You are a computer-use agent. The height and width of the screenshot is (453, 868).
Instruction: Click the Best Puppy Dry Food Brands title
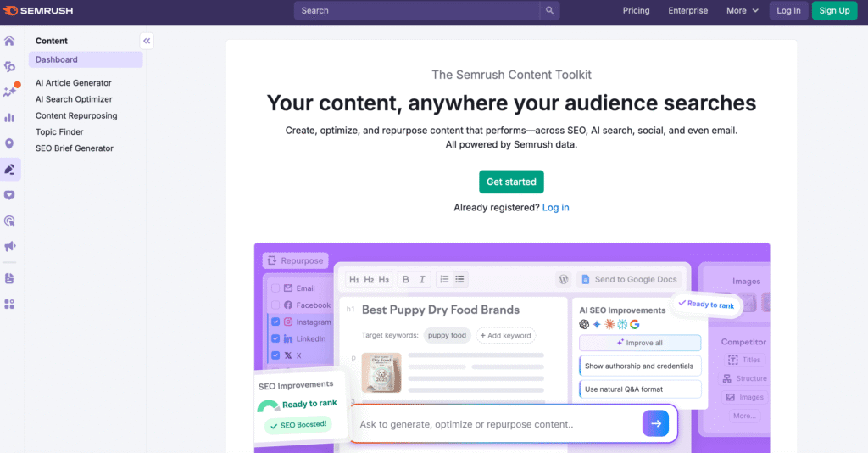tap(441, 310)
